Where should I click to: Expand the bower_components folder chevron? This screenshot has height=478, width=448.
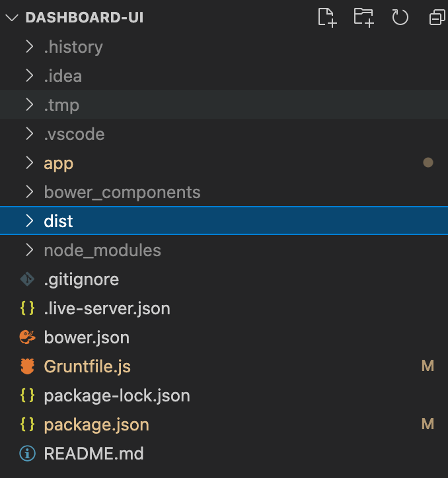tap(29, 192)
